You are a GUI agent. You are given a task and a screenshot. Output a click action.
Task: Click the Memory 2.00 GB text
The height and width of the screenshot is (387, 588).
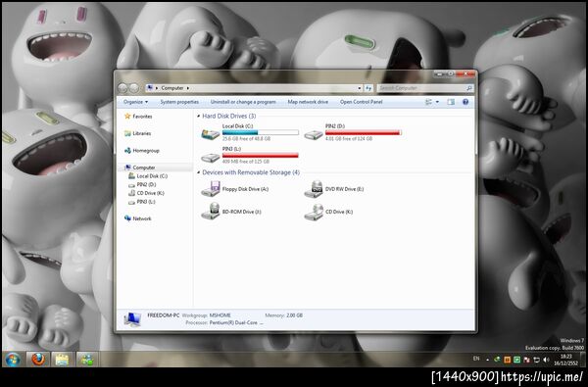pyautogui.click(x=284, y=315)
